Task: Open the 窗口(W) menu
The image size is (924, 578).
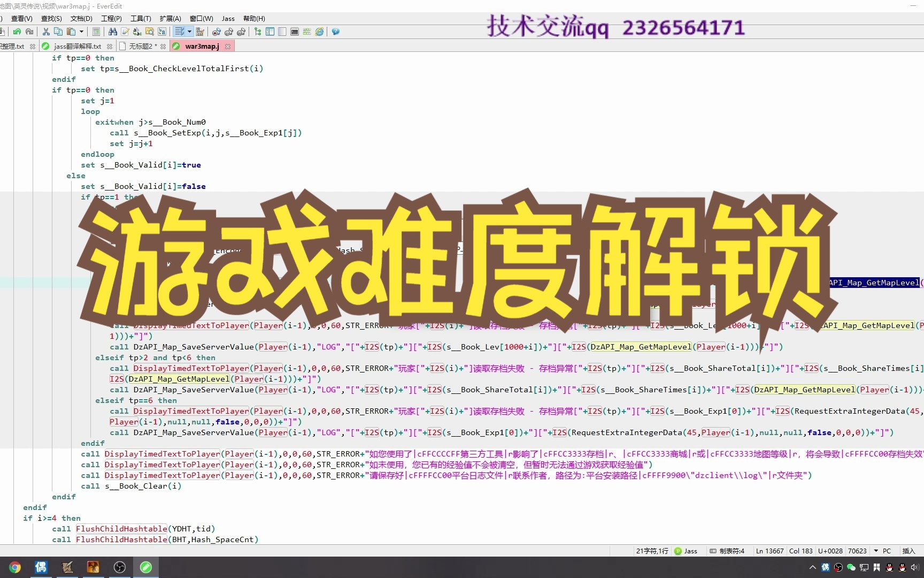Action: coord(201,19)
